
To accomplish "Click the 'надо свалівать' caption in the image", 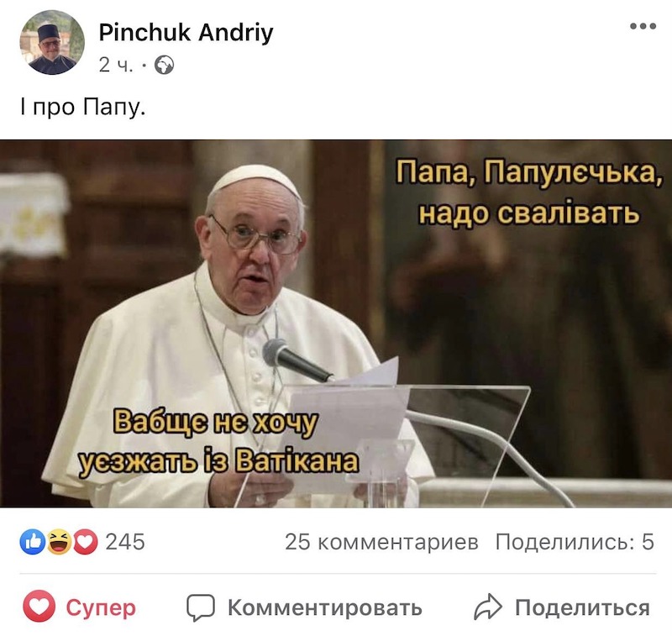I will 529,213.
